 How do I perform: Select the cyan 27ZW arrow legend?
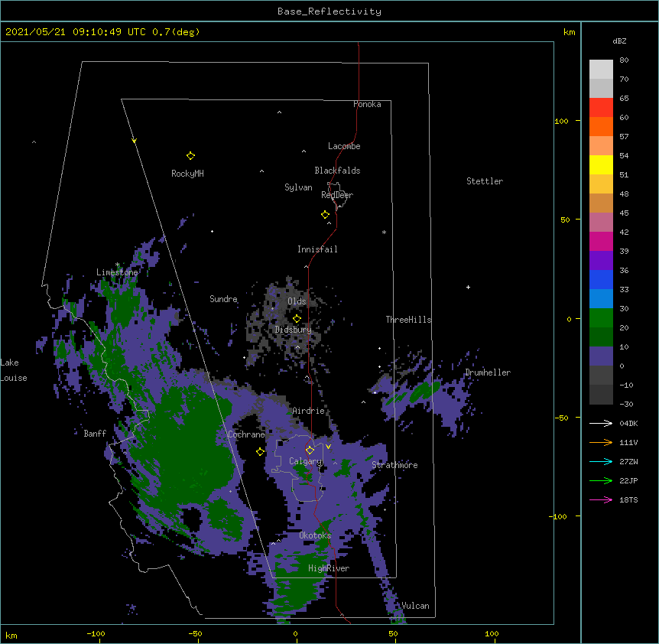click(x=601, y=461)
